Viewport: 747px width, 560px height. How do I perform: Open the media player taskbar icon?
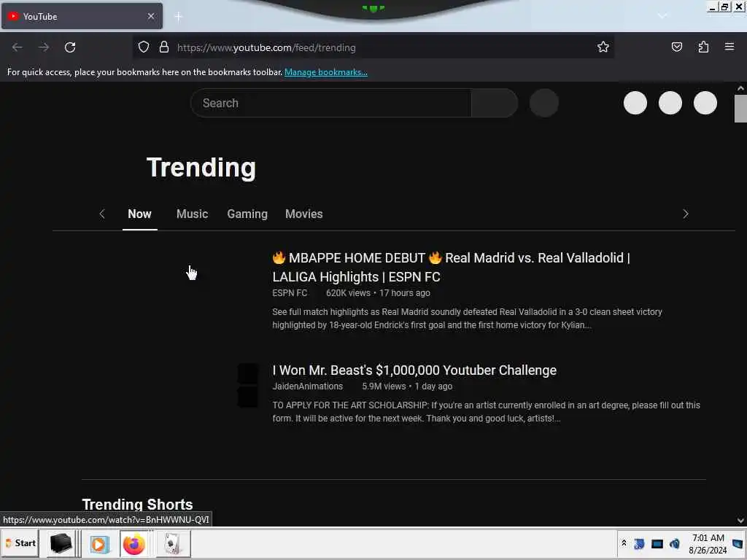click(99, 543)
